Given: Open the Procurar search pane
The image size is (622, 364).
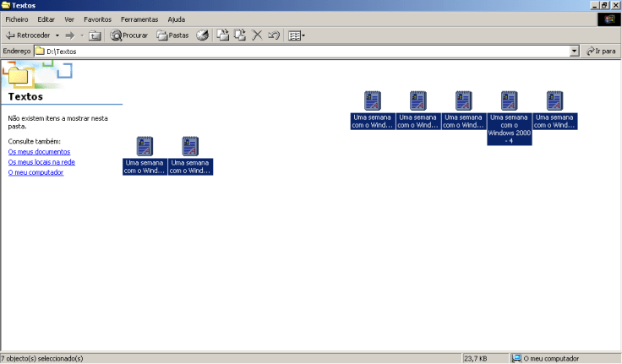Looking at the screenshot, I should coord(129,35).
